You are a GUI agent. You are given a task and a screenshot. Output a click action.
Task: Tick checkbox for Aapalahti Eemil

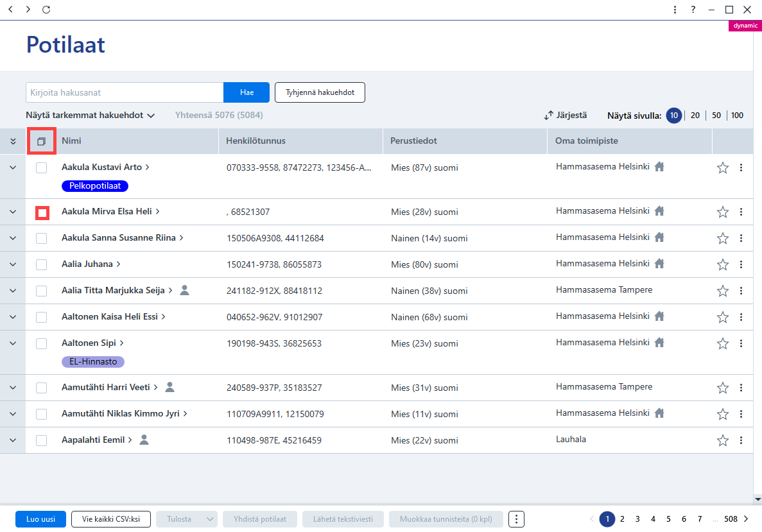[x=41, y=440]
